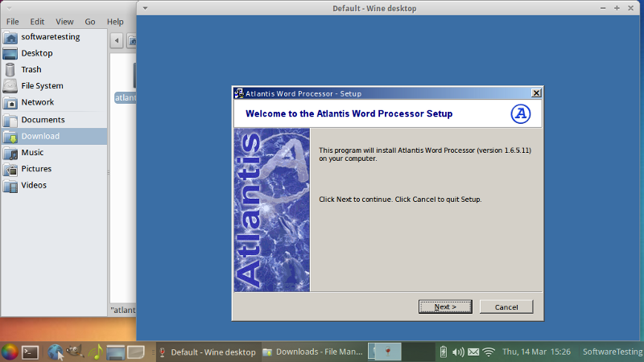Launch the music player note icon

point(95,352)
